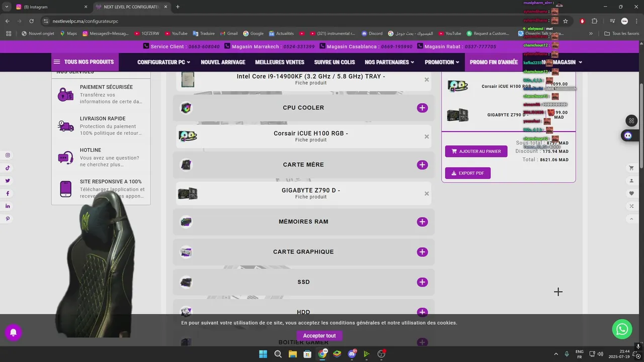This screenshot has height=362, width=644.
Task: Expand the CPU COOLER section plus icon
Action: 422,108
